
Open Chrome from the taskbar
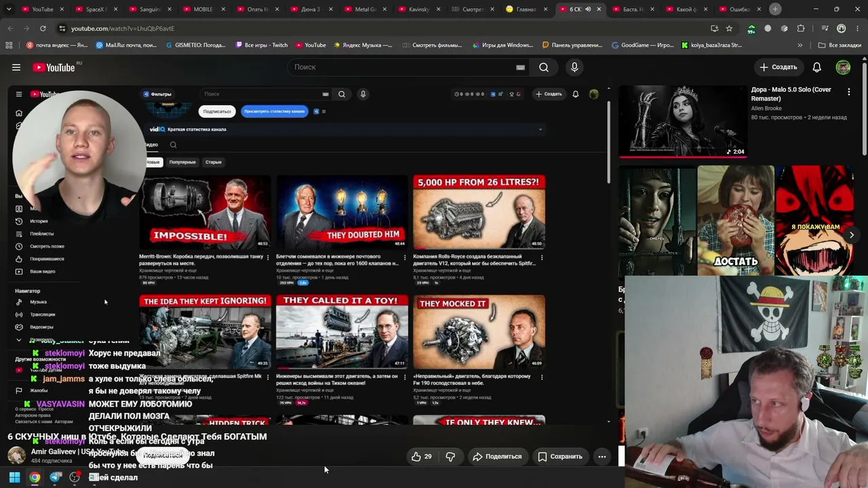[35, 477]
